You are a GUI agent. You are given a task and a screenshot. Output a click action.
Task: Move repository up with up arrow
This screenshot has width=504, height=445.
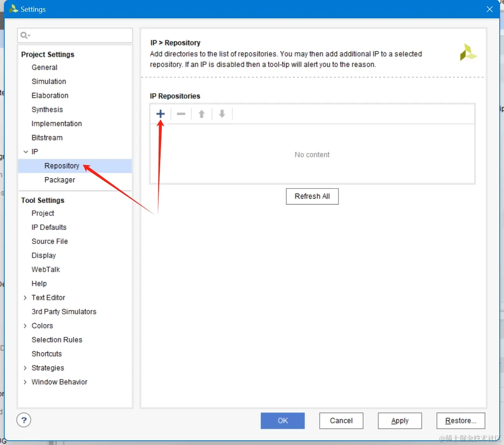tap(202, 114)
